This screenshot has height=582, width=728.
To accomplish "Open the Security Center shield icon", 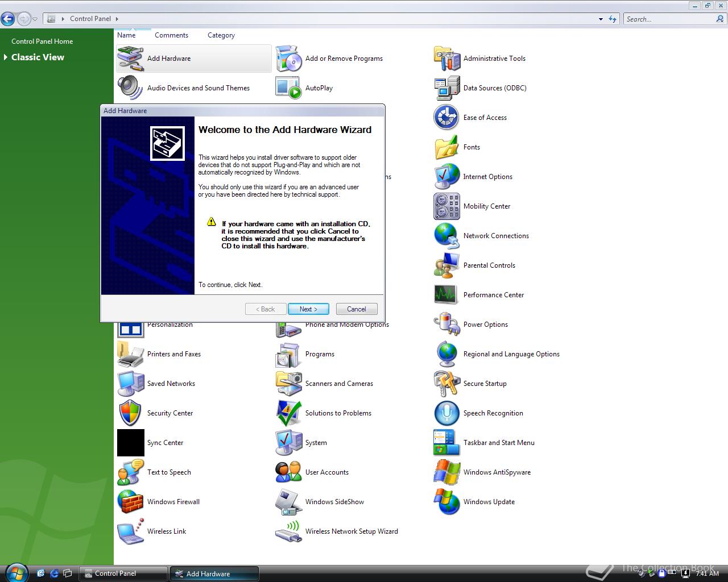I will tap(130, 413).
